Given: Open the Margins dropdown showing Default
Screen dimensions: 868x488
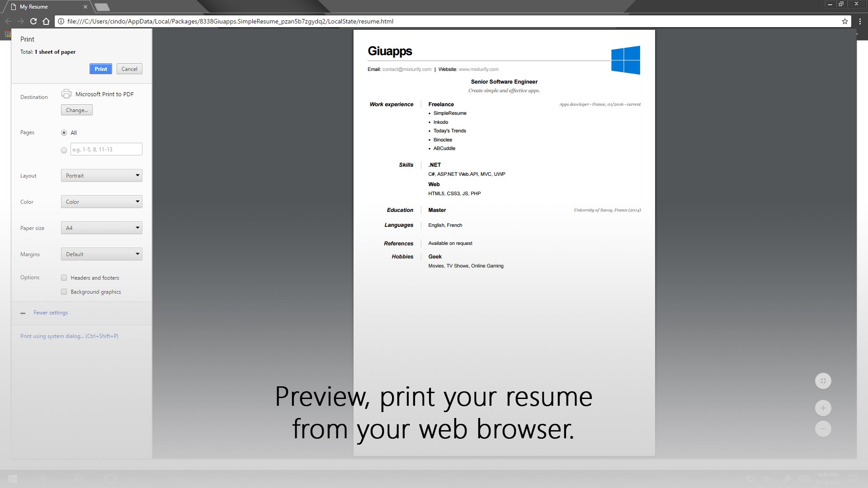Looking at the screenshot, I should [x=101, y=254].
